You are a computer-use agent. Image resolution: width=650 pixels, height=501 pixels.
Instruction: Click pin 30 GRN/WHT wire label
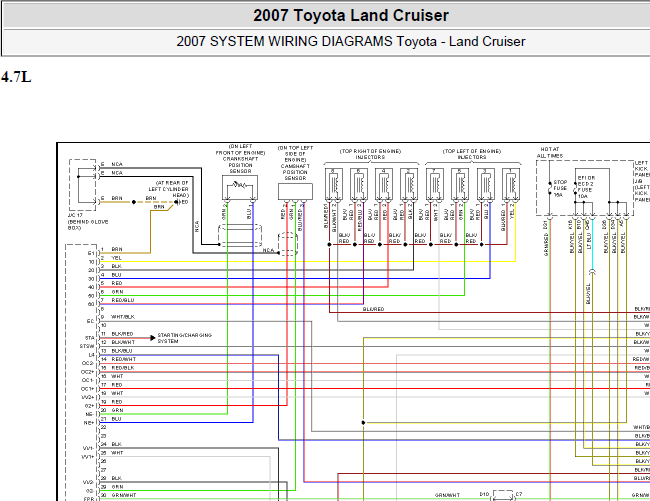pos(124,495)
